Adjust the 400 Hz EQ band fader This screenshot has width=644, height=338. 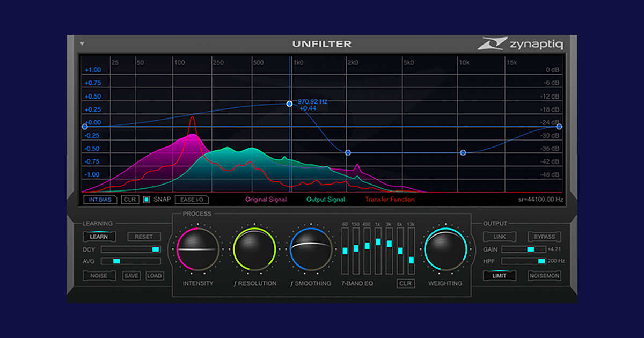(x=367, y=251)
